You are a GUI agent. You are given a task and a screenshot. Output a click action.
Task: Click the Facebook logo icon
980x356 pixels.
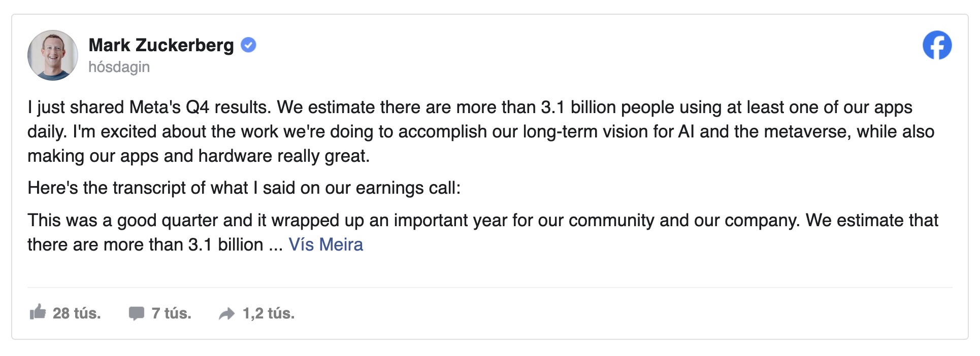click(x=937, y=45)
